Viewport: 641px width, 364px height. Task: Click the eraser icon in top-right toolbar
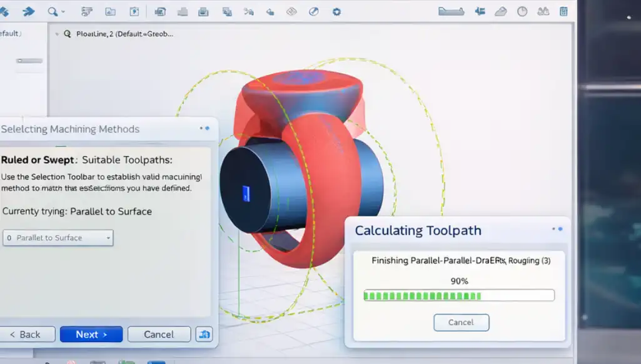click(x=500, y=11)
